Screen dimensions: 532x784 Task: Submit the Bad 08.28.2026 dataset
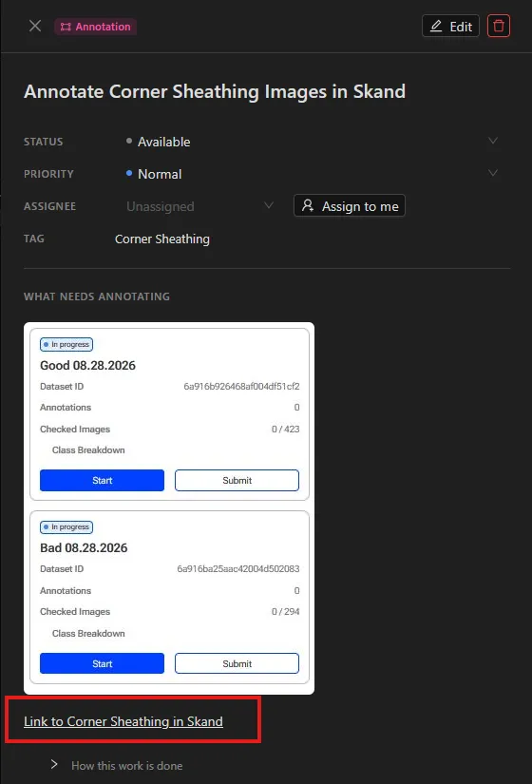click(x=237, y=663)
